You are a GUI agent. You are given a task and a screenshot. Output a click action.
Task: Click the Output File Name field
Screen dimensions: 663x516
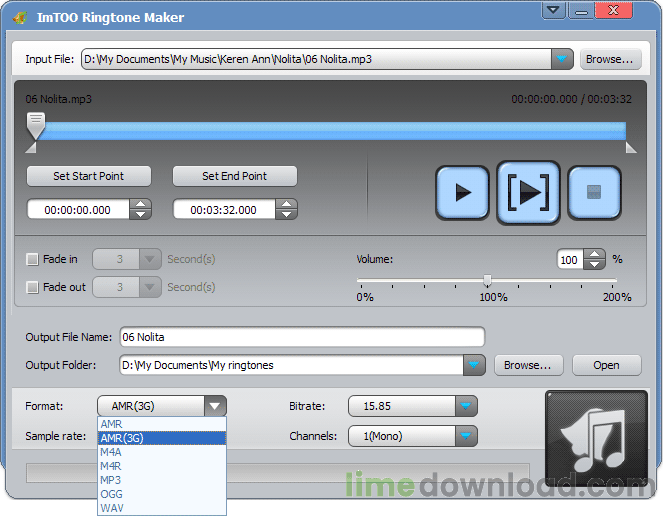(302, 337)
